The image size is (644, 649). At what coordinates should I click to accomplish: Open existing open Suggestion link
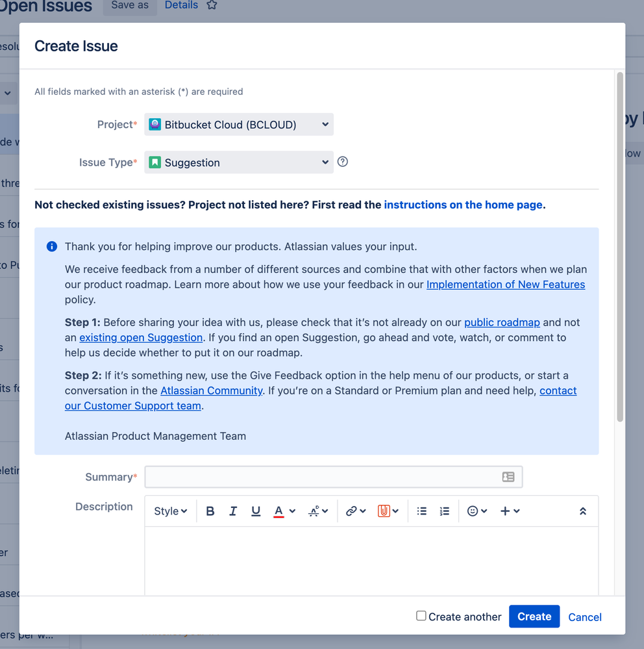[141, 338]
